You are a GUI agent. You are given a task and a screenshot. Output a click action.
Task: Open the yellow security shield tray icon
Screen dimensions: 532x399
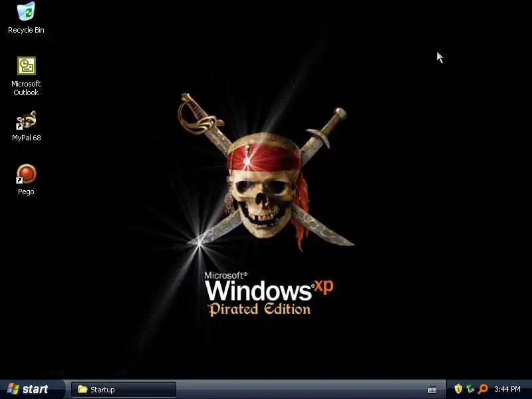pyautogui.click(x=458, y=389)
